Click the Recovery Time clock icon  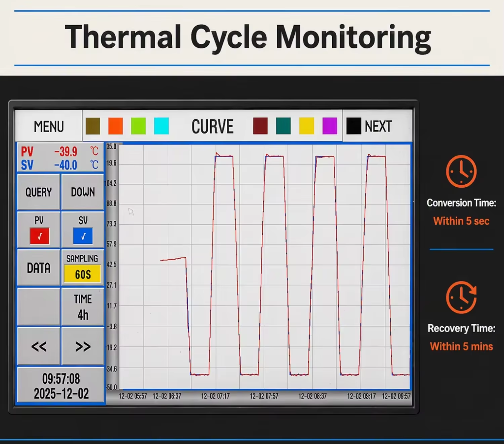coord(461,297)
